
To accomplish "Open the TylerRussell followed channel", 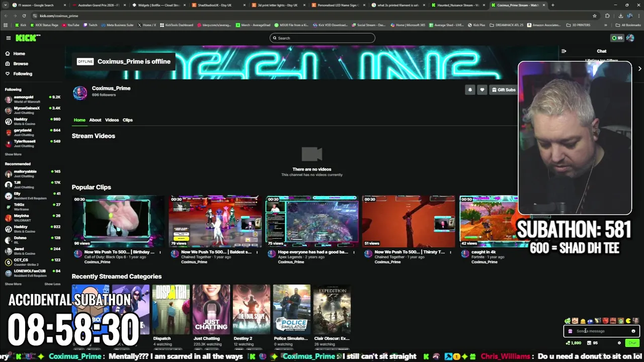I will point(32,143).
